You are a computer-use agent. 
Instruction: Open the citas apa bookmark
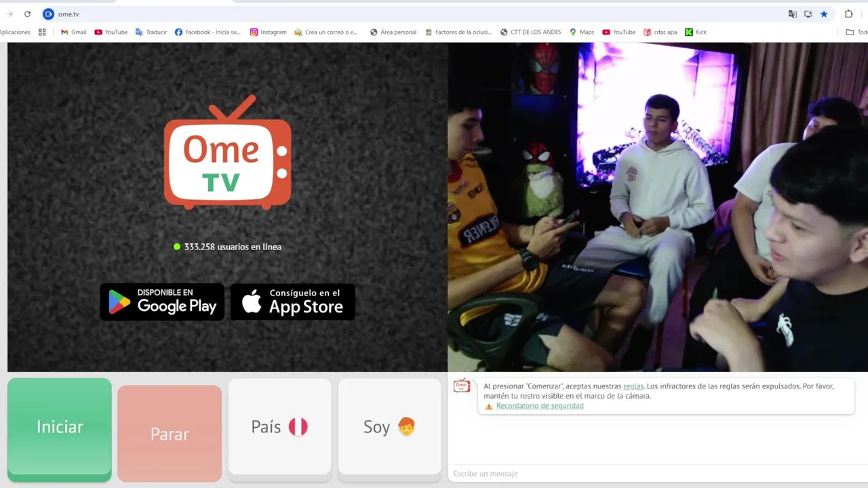(660, 32)
